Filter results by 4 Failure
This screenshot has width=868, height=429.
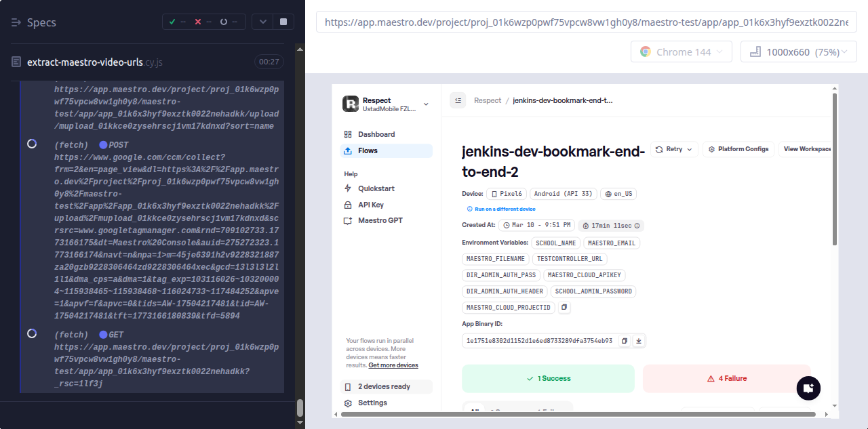click(x=726, y=378)
